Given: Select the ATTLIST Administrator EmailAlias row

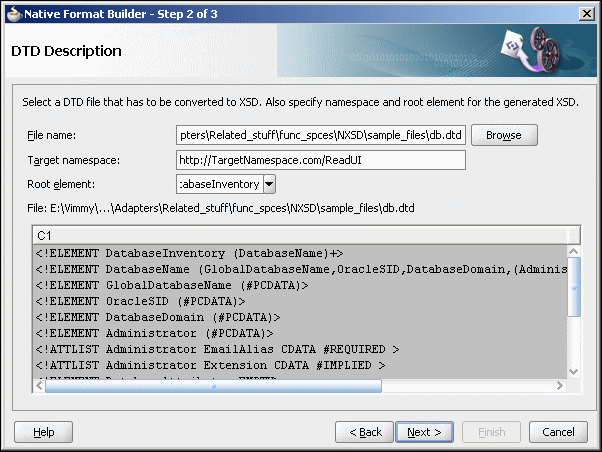Looking at the screenshot, I should tap(300, 349).
